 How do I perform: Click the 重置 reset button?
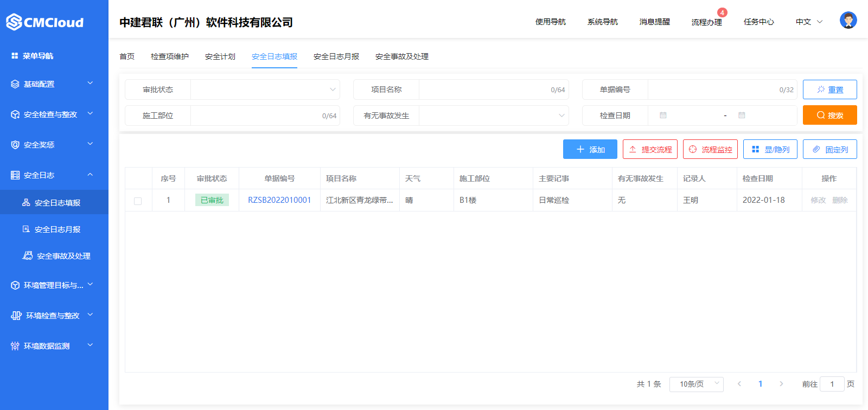tap(830, 89)
